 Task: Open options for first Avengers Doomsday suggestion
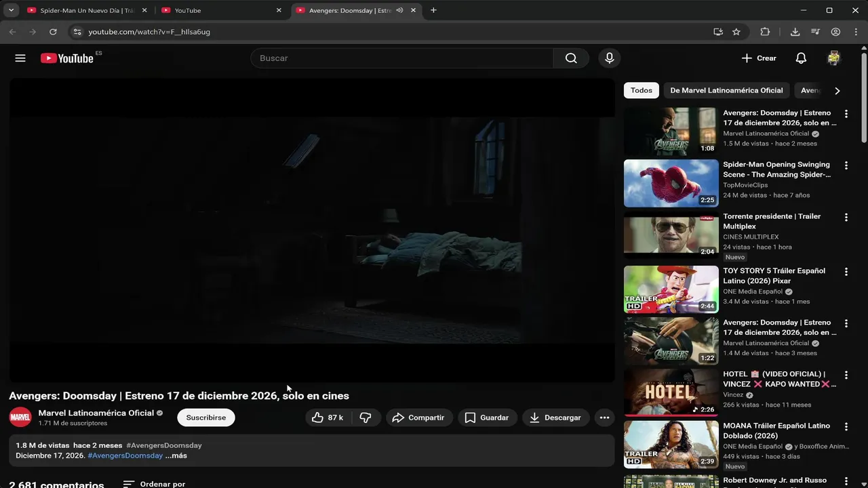tap(846, 114)
